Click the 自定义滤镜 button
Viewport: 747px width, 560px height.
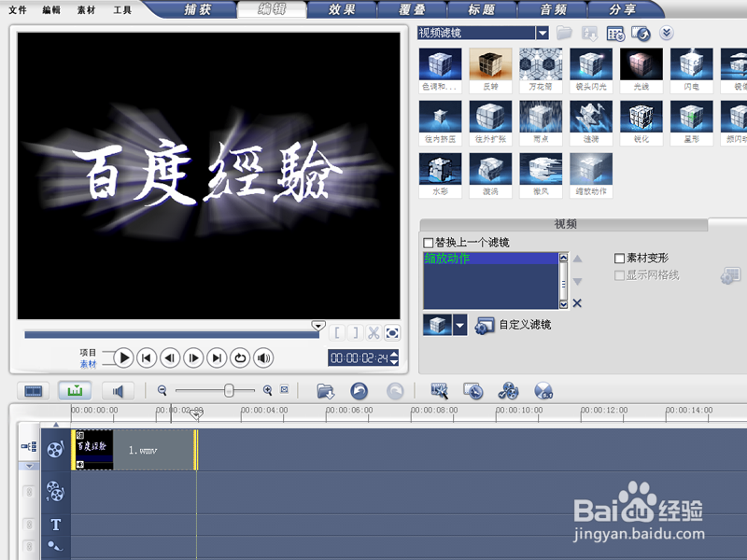click(x=513, y=326)
